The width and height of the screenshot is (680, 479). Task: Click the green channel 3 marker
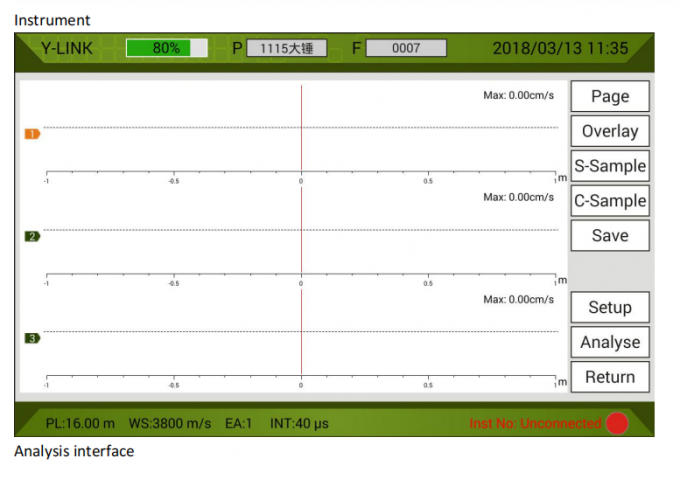(x=31, y=338)
